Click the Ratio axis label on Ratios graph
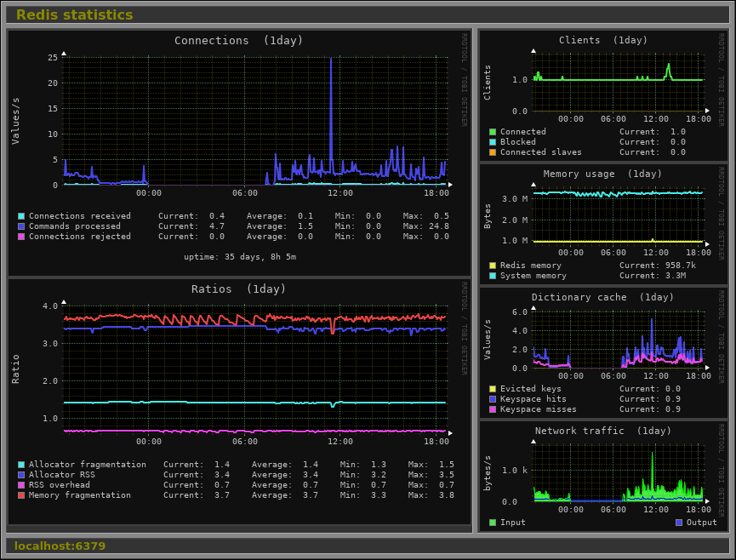736x560 pixels. (15, 369)
